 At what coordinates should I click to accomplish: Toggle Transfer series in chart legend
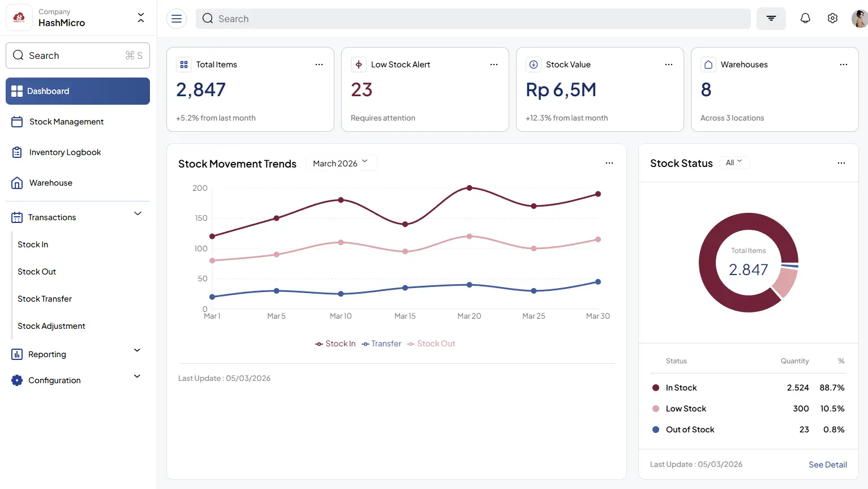point(382,344)
